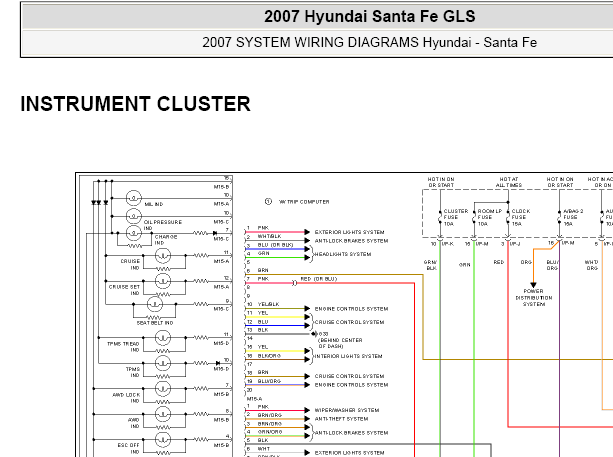This screenshot has width=613, height=457.
Task: Click the POWER DISTRIBUTION SYSTEM label
Action: [534, 297]
